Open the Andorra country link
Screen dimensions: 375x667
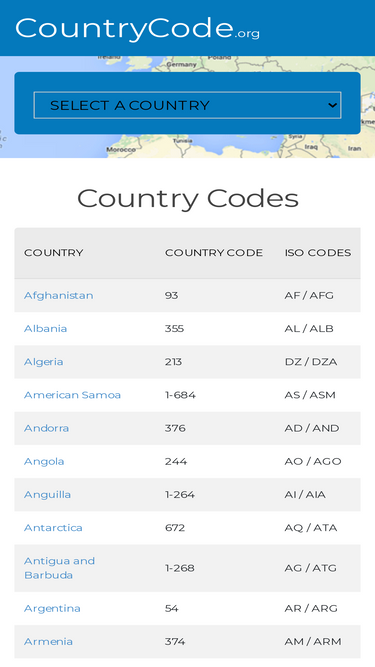tap(46, 428)
